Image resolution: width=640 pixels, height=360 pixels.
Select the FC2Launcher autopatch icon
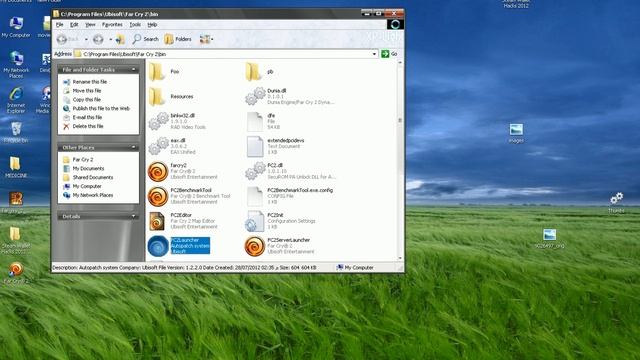[158, 246]
